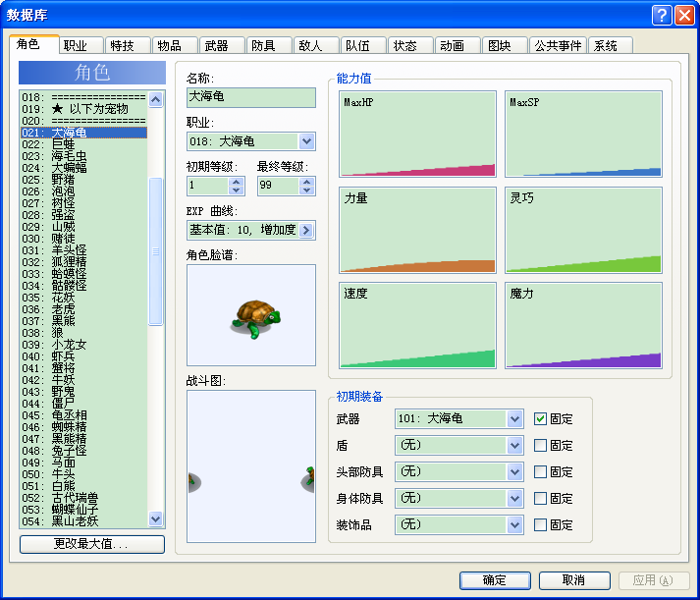Decrease 初期等级 with the down arrow

point(237,190)
